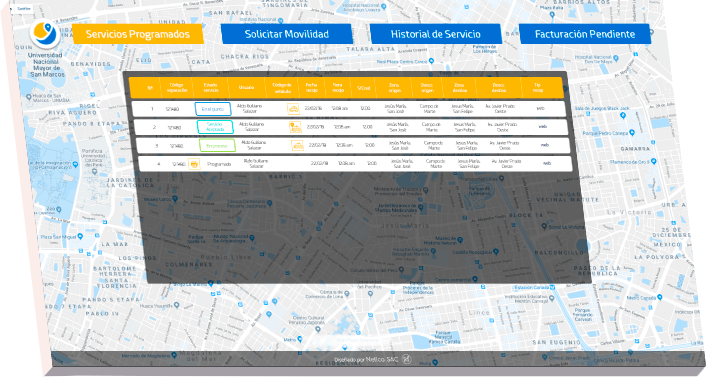The width and height of the screenshot is (706, 378).
Task: Click the 'Hora recojo' column header
Action: pos(338,88)
